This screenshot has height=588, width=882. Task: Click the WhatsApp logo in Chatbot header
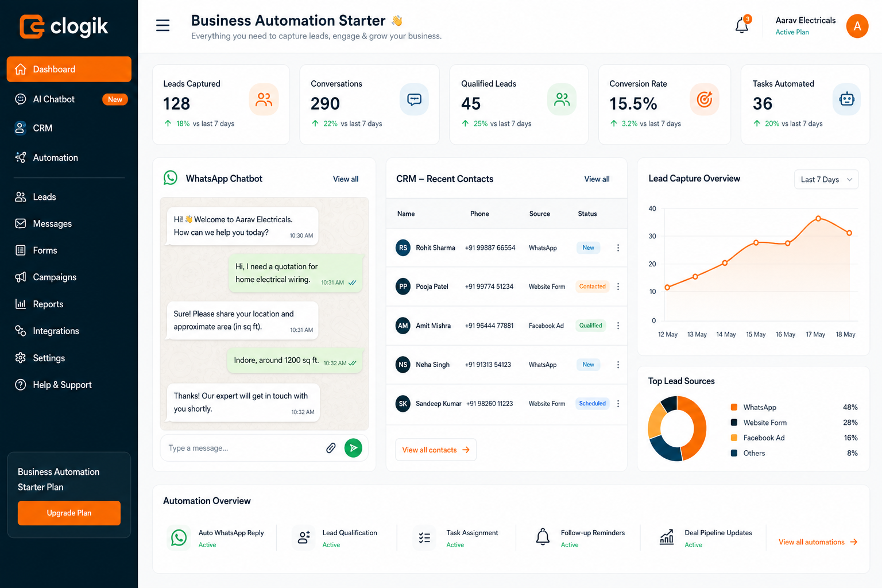tap(171, 178)
